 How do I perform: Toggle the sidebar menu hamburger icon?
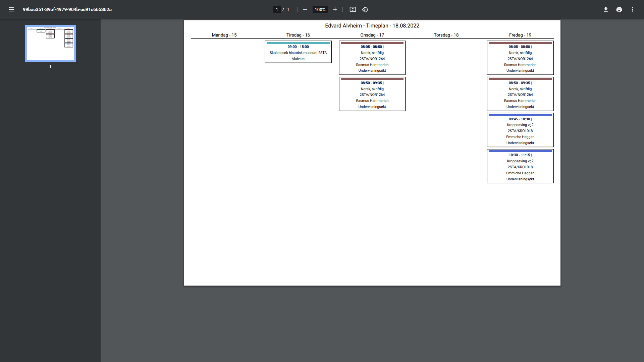point(11,9)
